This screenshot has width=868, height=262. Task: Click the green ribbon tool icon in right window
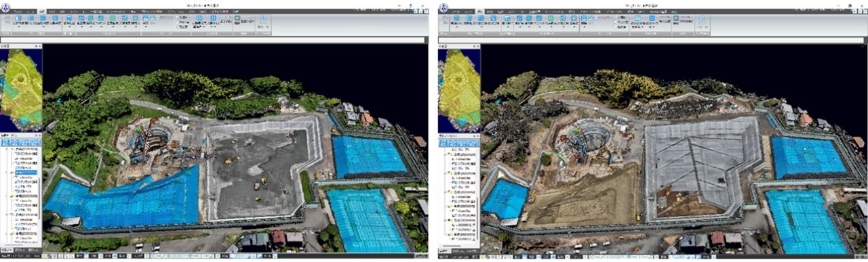(x=550, y=18)
